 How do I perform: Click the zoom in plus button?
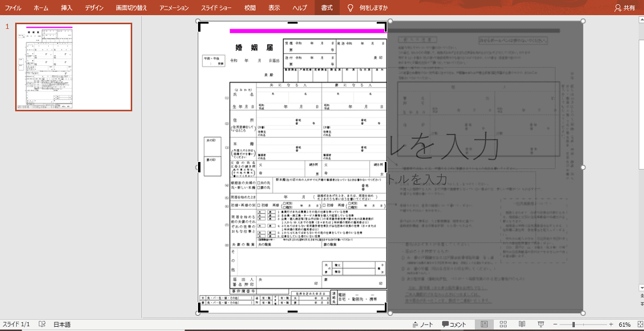click(x=611, y=325)
